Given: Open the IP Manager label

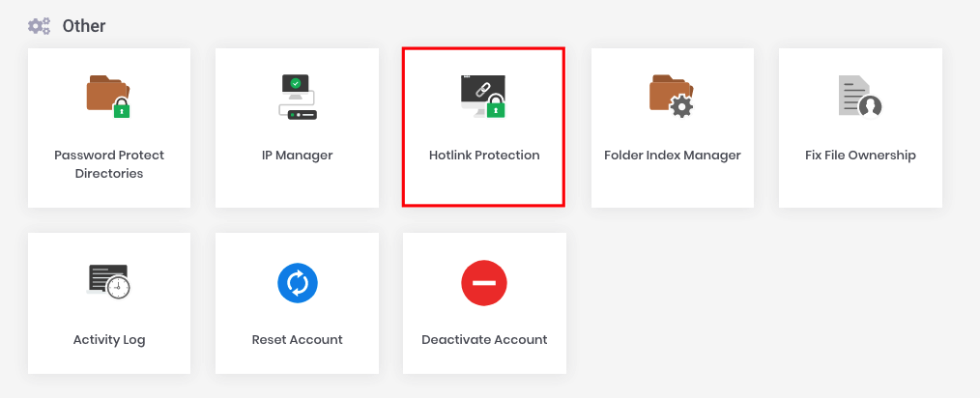Looking at the screenshot, I should [x=297, y=155].
